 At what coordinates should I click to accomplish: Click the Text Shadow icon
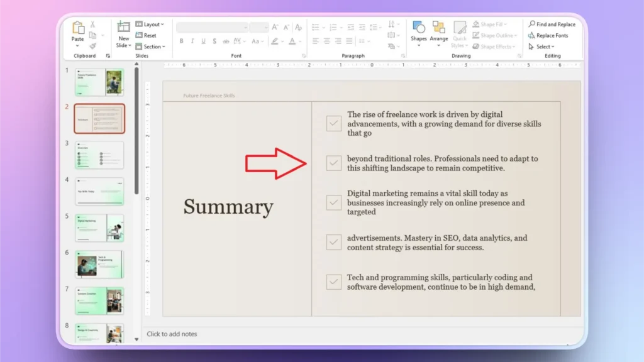pos(215,41)
